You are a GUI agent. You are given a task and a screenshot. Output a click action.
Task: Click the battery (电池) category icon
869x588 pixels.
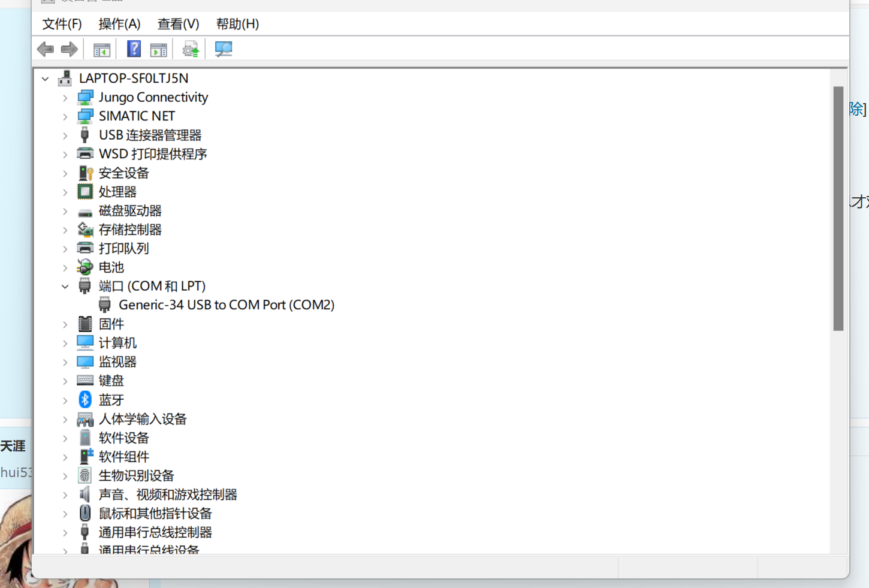[x=85, y=267]
